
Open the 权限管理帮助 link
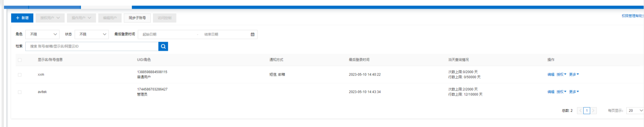pos(633,16)
